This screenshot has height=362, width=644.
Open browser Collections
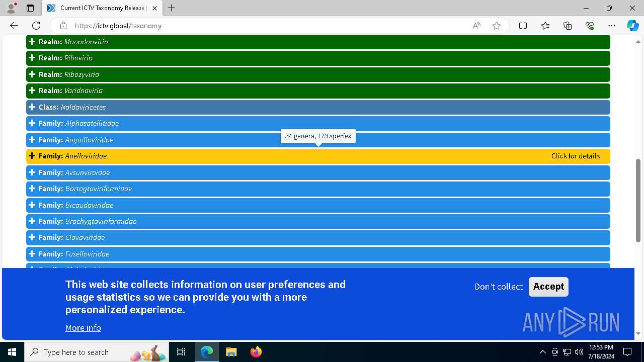tap(568, 26)
